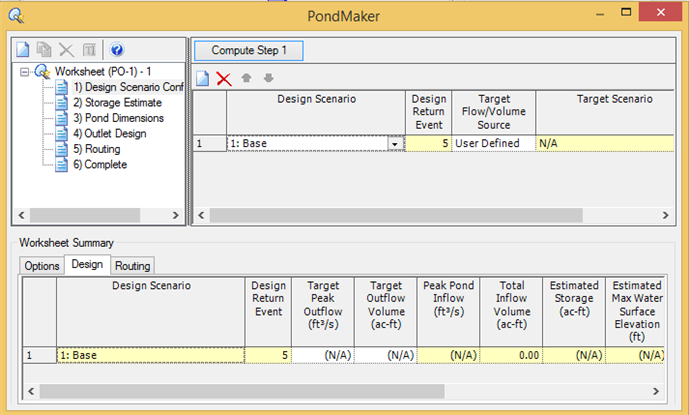689x415 pixels.
Task: Select row header 1 in upper grid
Action: [x=210, y=143]
